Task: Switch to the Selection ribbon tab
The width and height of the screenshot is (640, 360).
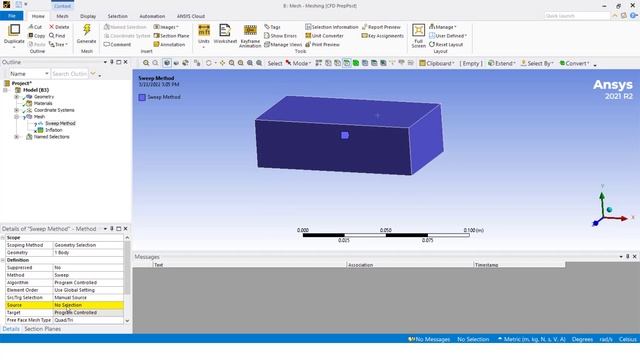Action: (x=118, y=16)
